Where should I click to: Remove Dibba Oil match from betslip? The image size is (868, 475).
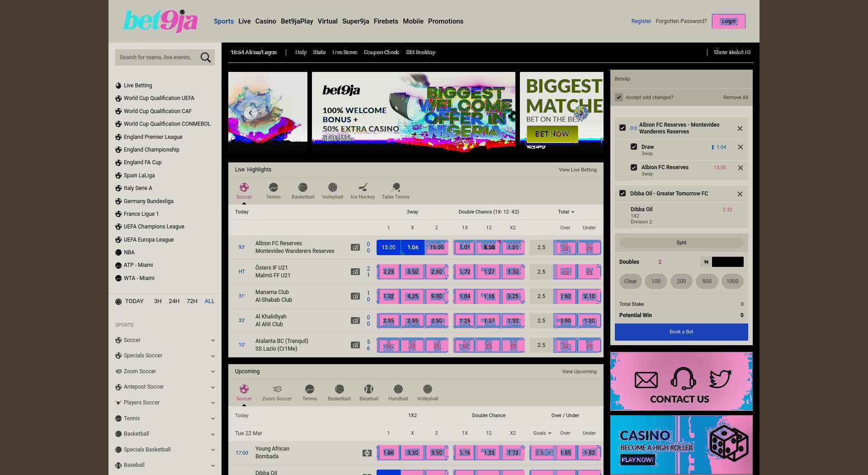click(x=740, y=194)
